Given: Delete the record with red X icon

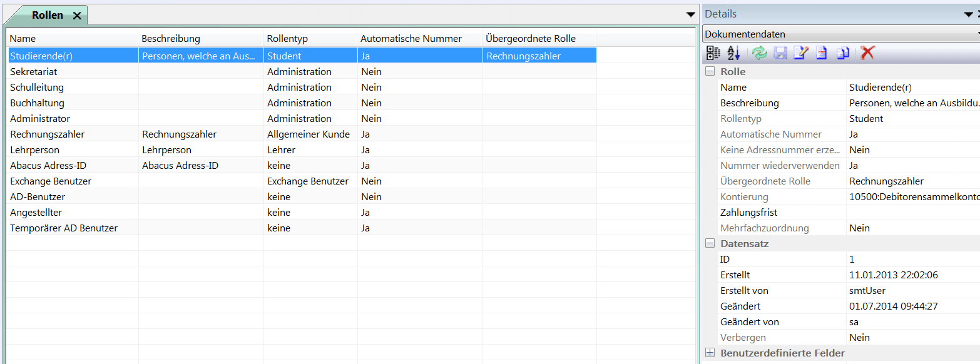Looking at the screenshot, I should 867,53.
